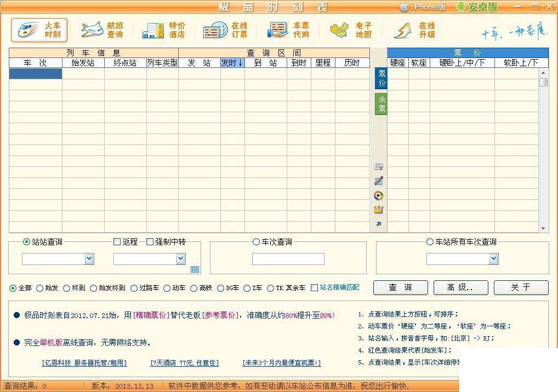The image size is (558, 392).
Task: Sort by 列车类型 column header
Action: (162, 63)
